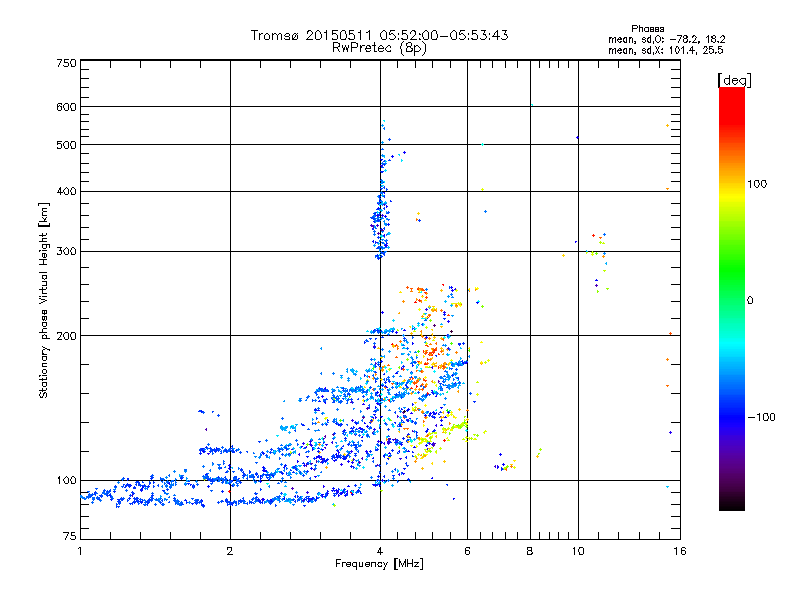Viewport: 800px width, 600px height.
Task: Click the x-axis tick label '6'
Action: [467, 551]
